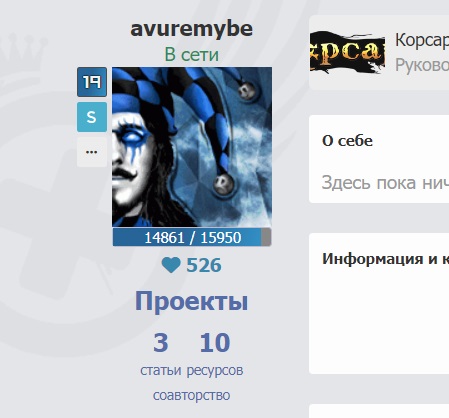Click the Корсары game logo image
449x418 pixels.
347,52
